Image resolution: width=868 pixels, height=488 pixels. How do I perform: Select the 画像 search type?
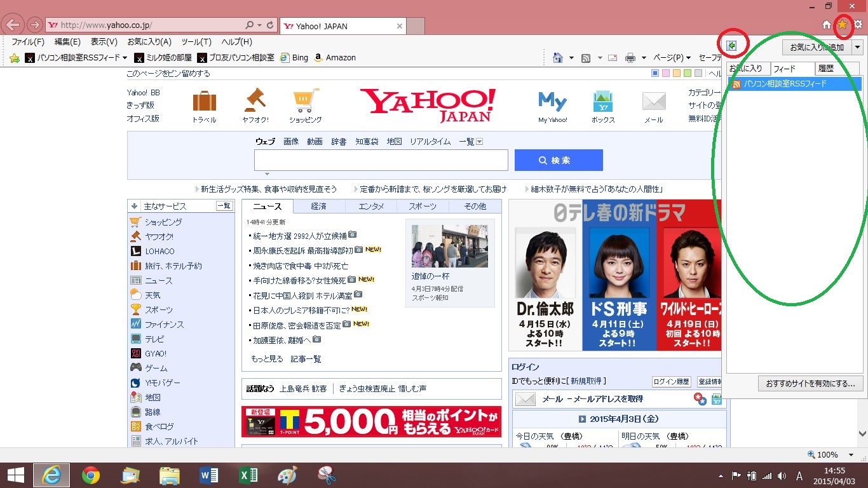[x=291, y=142]
